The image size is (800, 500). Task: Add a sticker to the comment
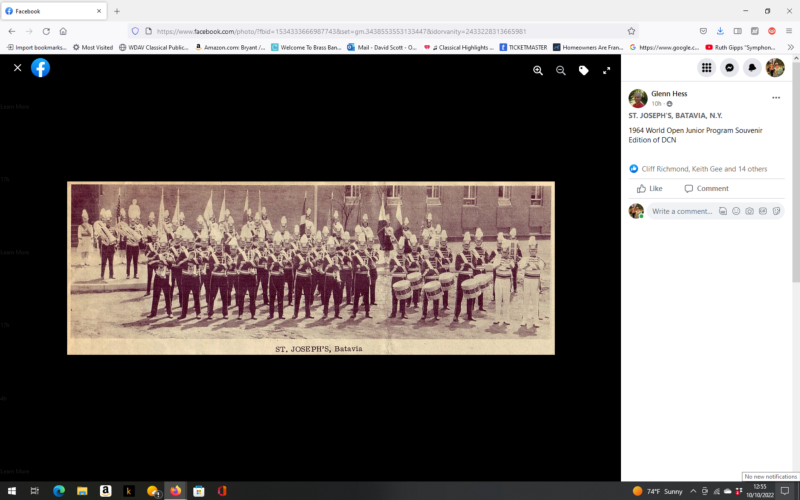coord(776,211)
